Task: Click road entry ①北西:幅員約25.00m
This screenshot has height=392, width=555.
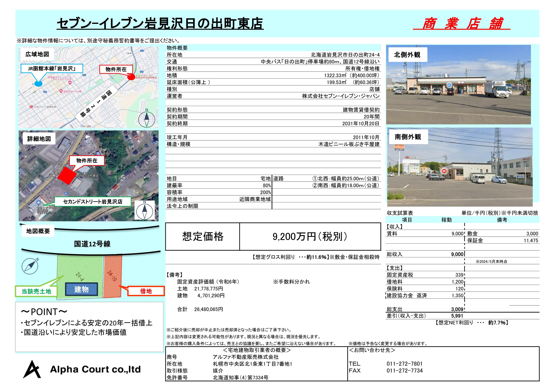Action: point(346,179)
